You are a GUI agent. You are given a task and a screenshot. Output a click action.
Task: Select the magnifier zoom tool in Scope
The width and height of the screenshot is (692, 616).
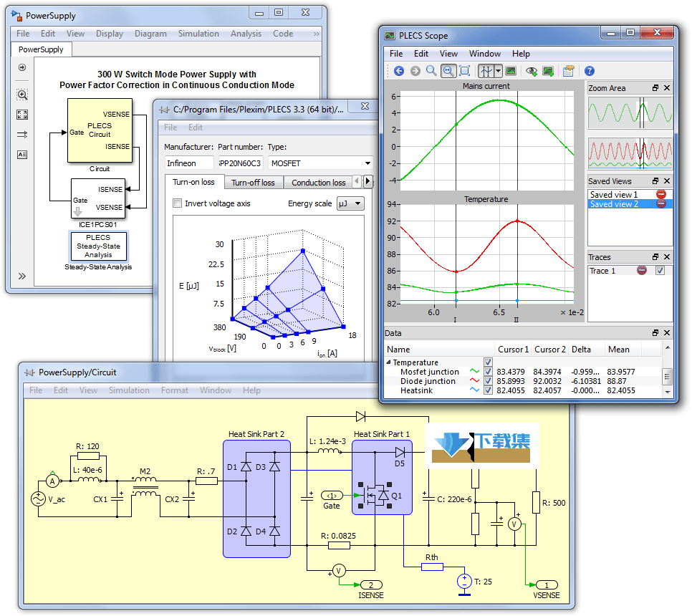coord(431,71)
